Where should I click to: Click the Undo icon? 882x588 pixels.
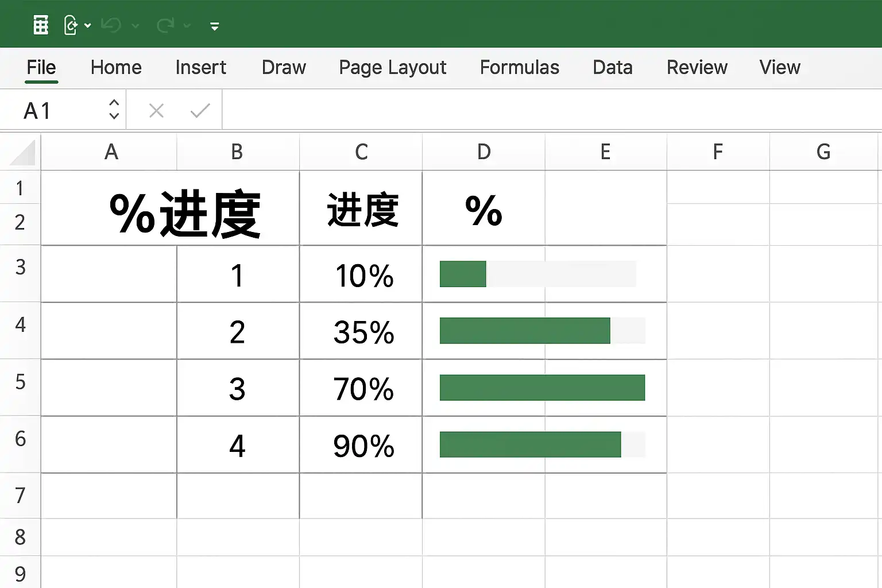pos(111,24)
